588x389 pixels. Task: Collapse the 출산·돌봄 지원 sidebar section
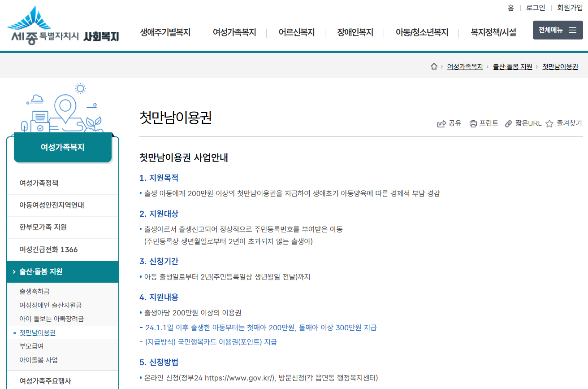click(63, 271)
